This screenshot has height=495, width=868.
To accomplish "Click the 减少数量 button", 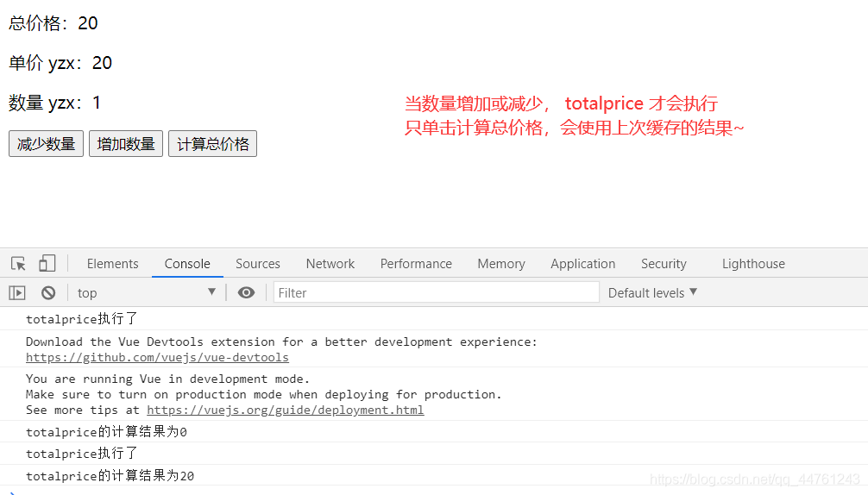I will (x=46, y=144).
